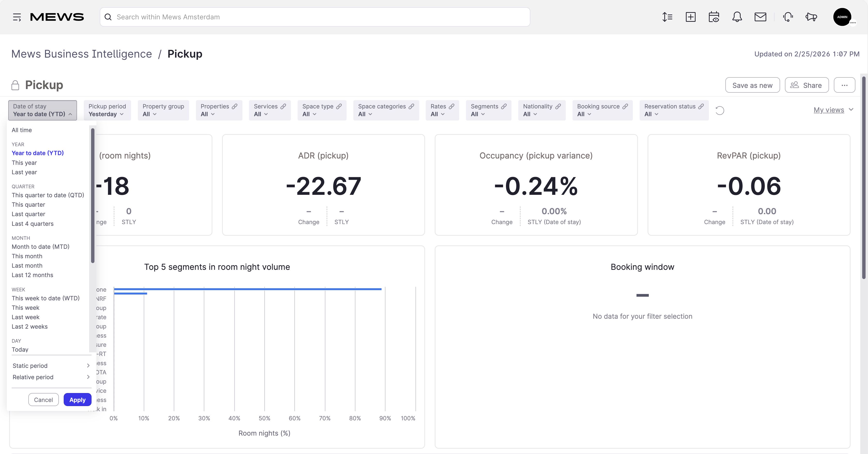Open the hamburger navigation menu

[17, 17]
